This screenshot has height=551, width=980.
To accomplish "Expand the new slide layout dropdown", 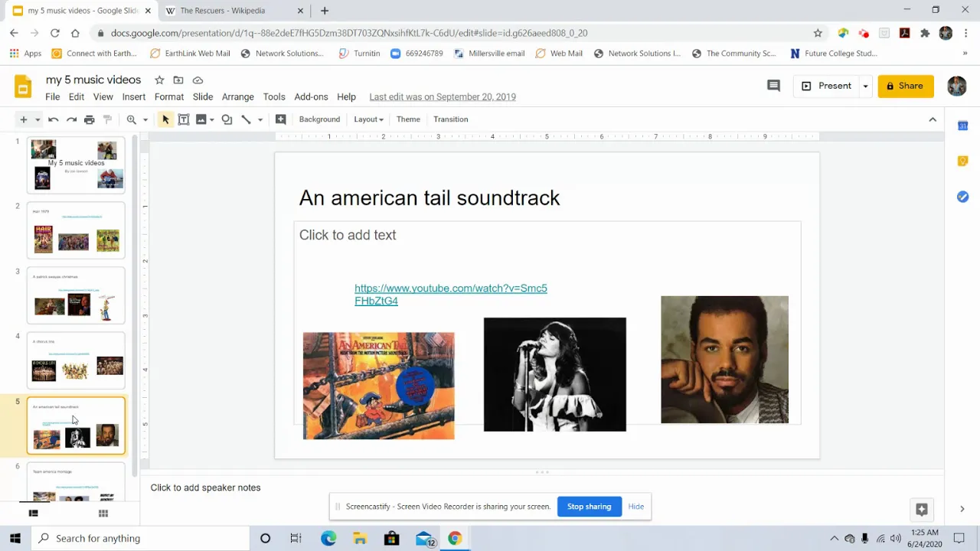I will (37, 120).
